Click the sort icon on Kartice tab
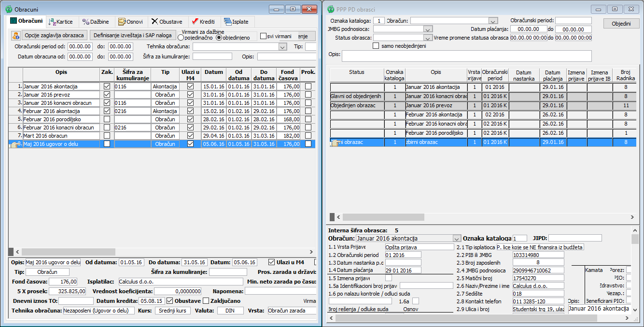This screenshot has width=644, height=327. point(52,22)
